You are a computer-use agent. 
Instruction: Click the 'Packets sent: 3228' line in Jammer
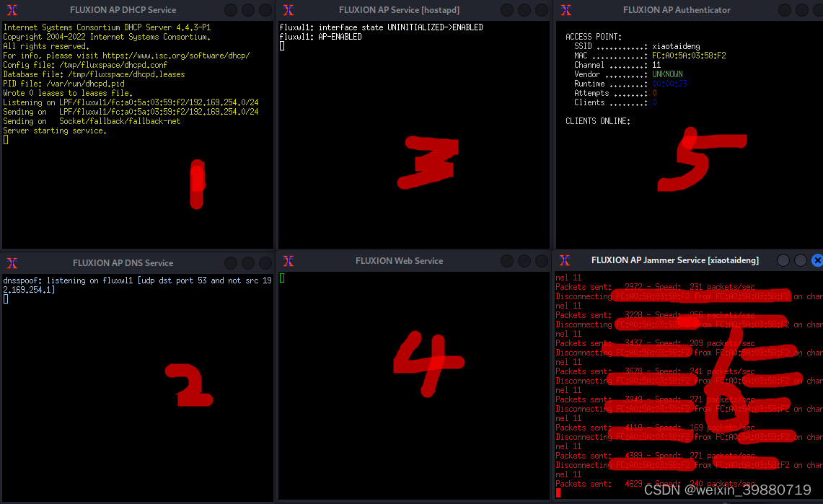point(655,315)
